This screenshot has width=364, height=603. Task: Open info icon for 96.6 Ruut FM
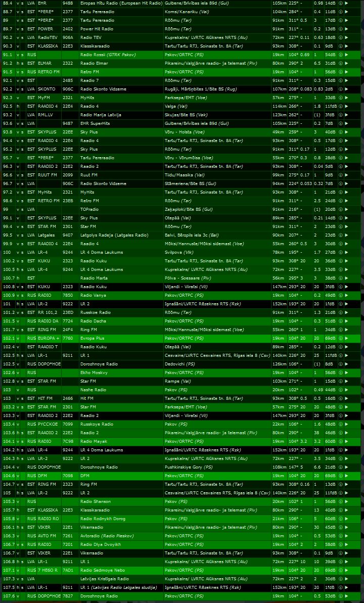click(x=341, y=175)
